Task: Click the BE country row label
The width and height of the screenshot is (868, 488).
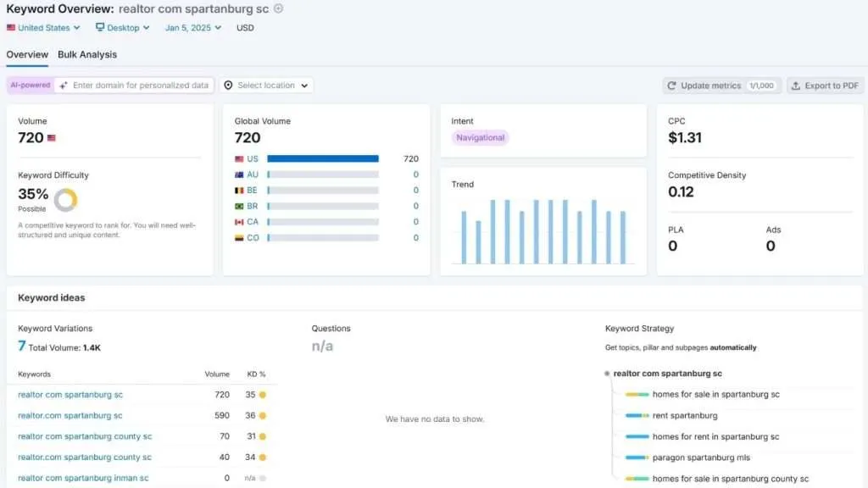Action: click(x=252, y=191)
